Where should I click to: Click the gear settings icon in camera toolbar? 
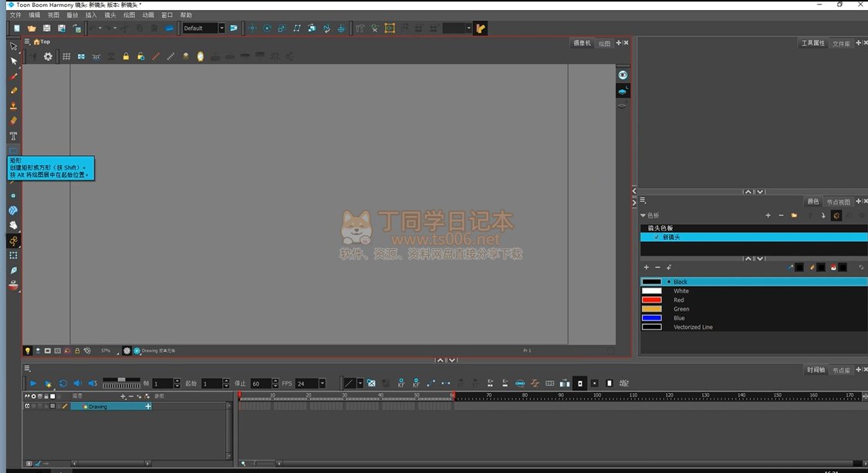pos(48,56)
